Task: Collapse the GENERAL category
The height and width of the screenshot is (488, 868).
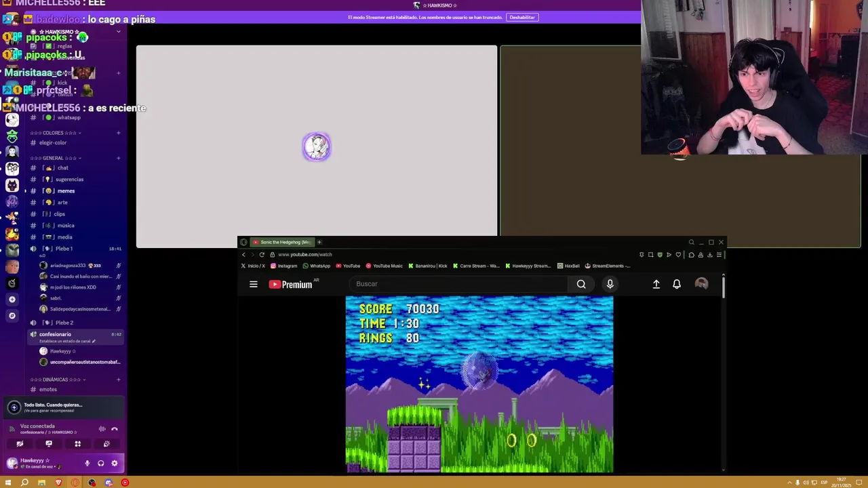Action: pyautogui.click(x=56, y=158)
